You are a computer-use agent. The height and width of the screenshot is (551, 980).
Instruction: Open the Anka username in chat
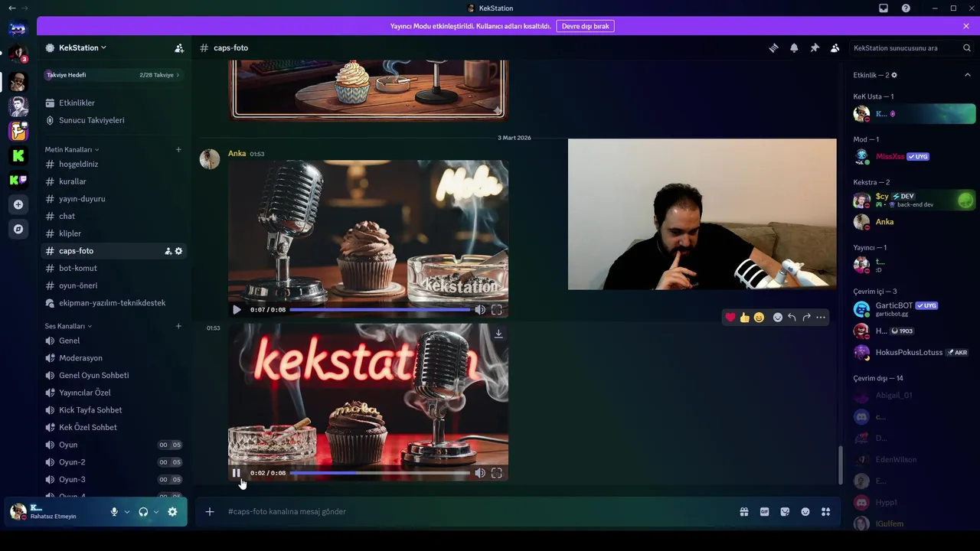coord(237,153)
